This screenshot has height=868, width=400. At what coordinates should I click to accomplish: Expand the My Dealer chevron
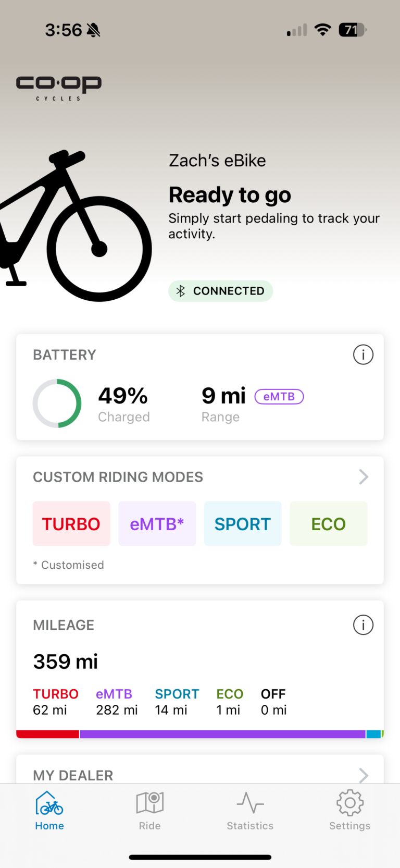(364, 775)
